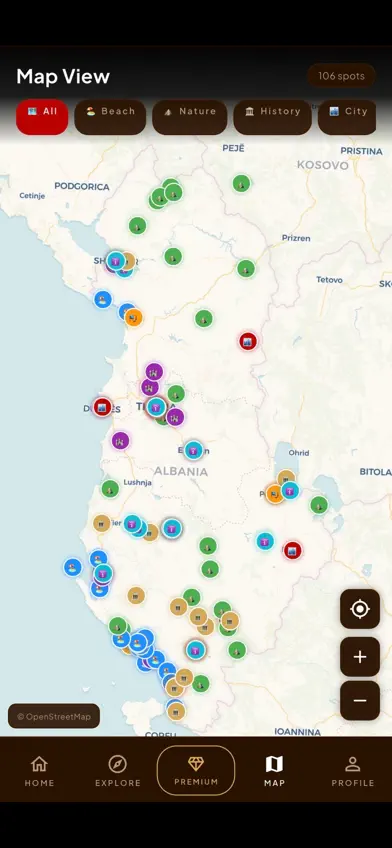Tap the blue beach marker at Shëngjin coast
This screenshot has height=848, width=392.
point(103,299)
